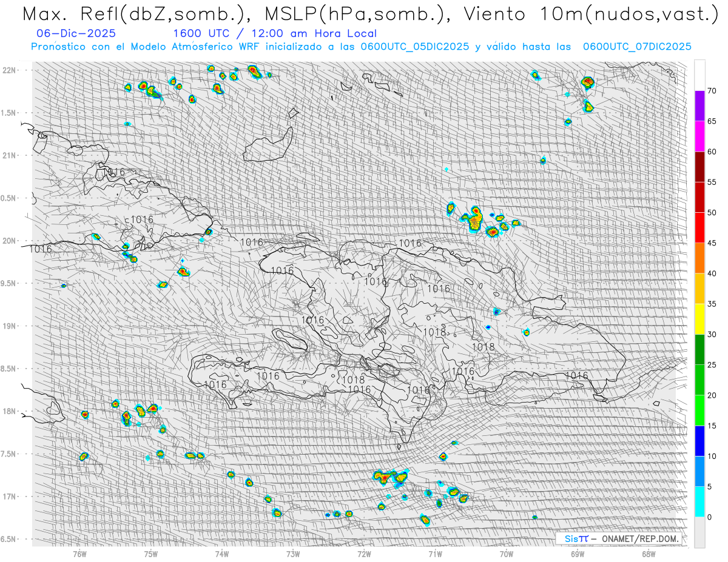Click the colorbar value '15'
Screen dimensions: 728x562
(x=712, y=426)
